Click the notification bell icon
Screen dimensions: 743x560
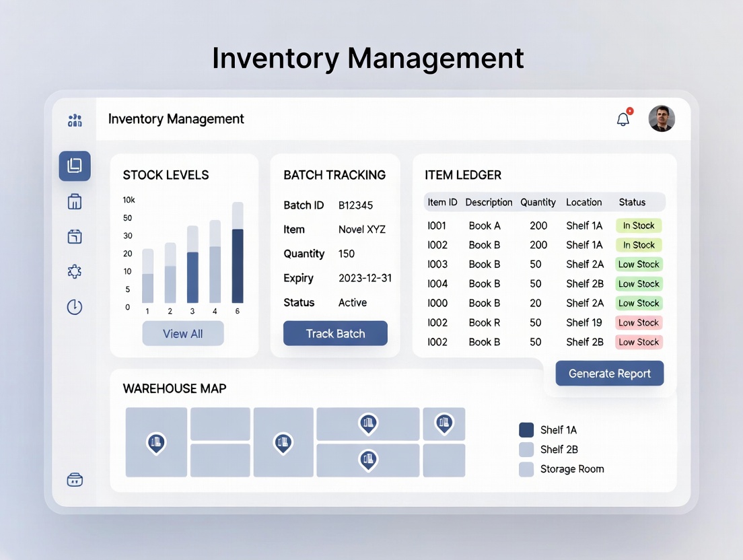click(x=623, y=119)
